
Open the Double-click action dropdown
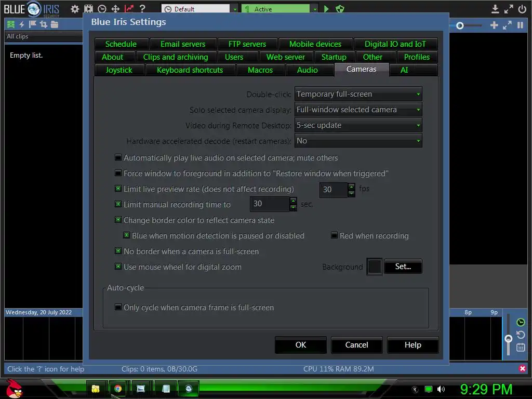(358, 94)
